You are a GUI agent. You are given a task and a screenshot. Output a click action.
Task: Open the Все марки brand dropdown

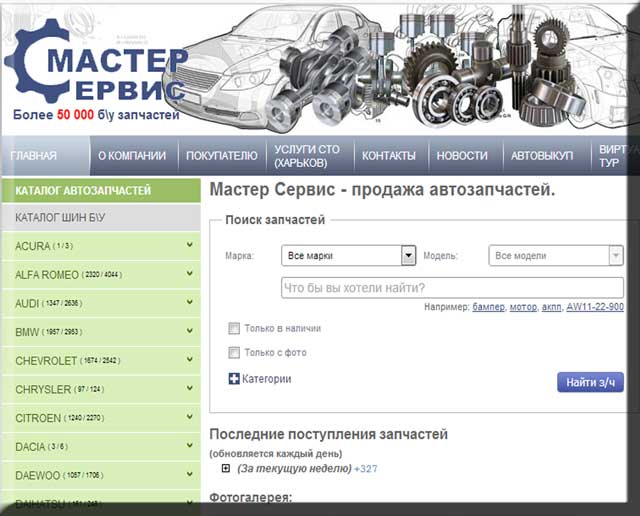click(347, 256)
